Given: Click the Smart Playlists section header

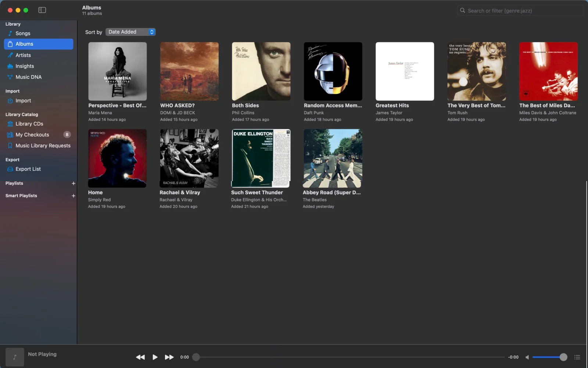Looking at the screenshot, I should pyautogui.click(x=21, y=196).
